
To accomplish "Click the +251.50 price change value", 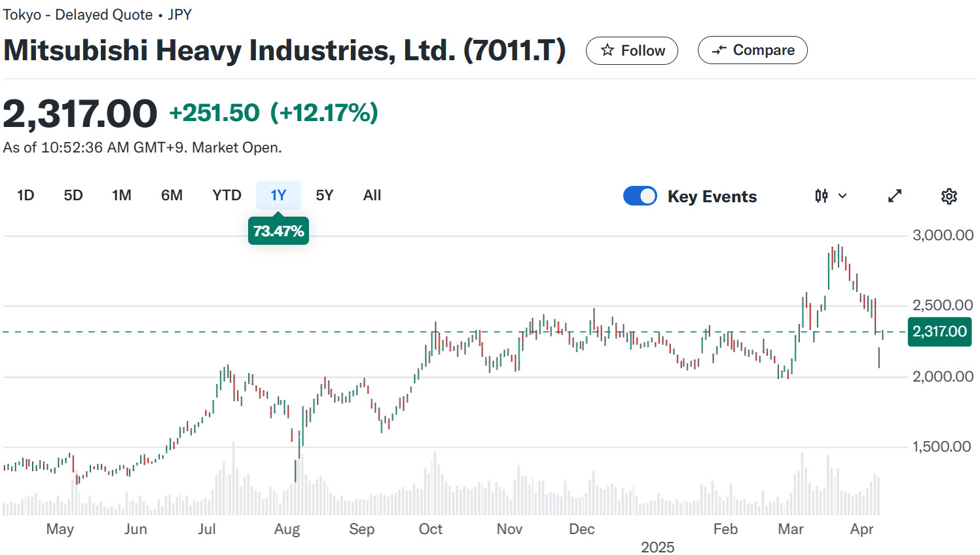I will [x=214, y=113].
